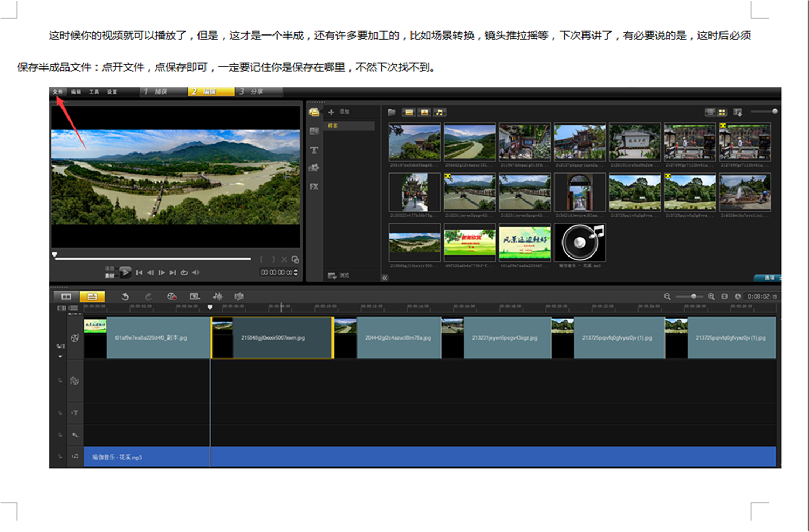
Task: Click the Undo arrow in timeline toolbar
Action: pyautogui.click(x=125, y=296)
